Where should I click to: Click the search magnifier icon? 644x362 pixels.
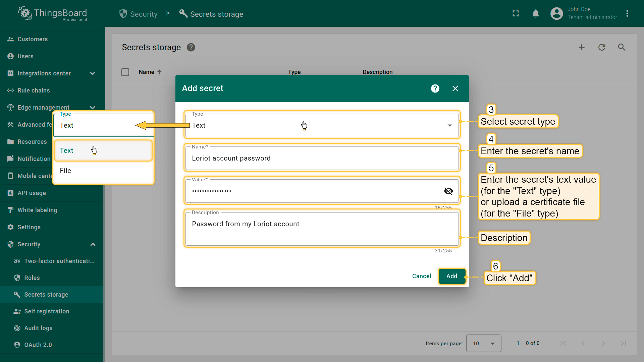[x=622, y=47]
